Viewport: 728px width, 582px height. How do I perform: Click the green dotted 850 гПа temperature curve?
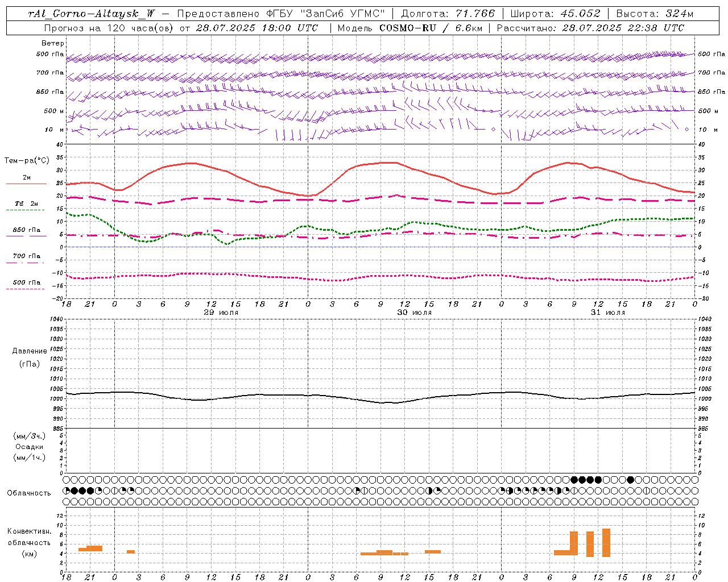point(380,228)
